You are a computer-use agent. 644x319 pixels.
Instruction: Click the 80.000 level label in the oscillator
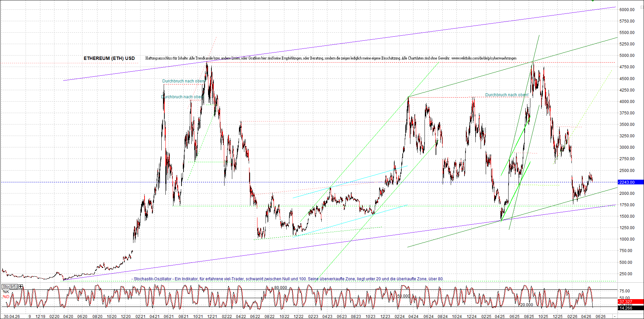coord(281,288)
